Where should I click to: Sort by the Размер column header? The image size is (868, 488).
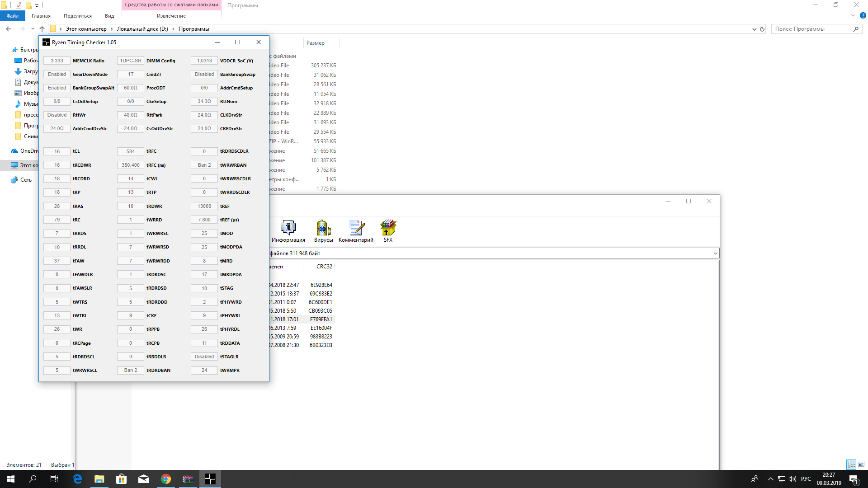[x=316, y=43]
